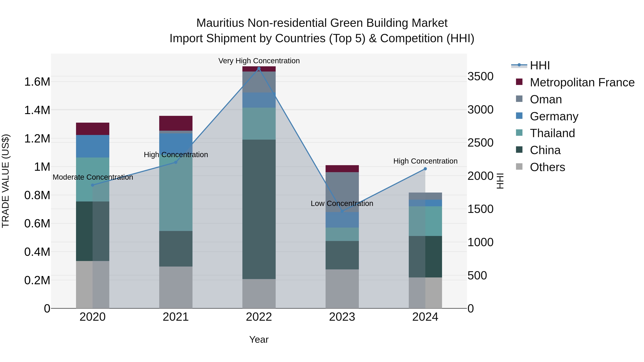
Task: Click the 2023 x-axis label
Action: [342, 317]
